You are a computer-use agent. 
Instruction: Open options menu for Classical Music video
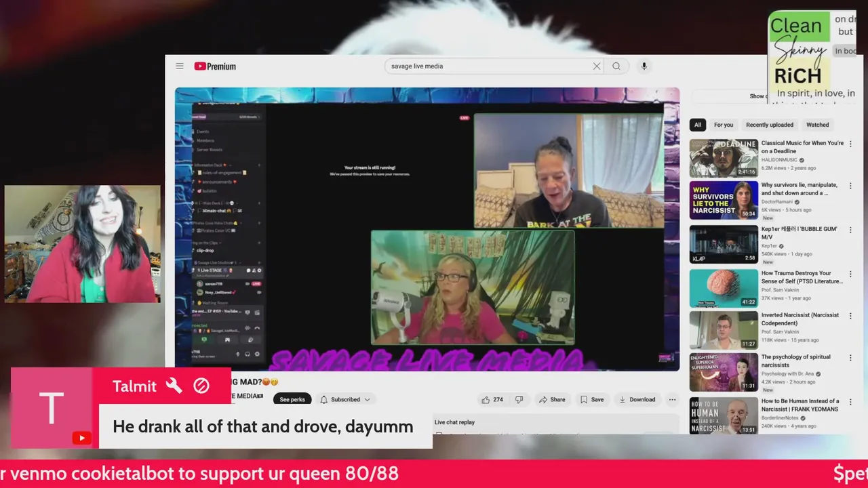[850, 144]
